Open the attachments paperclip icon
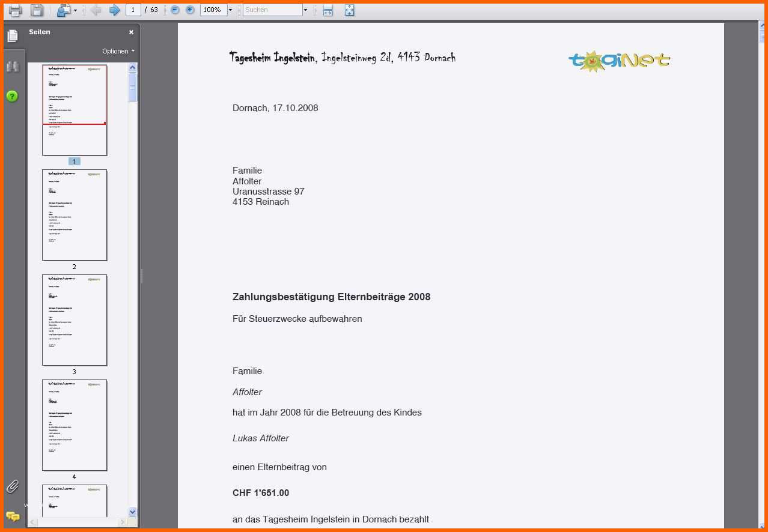The width and height of the screenshot is (768, 532). [x=13, y=486]
